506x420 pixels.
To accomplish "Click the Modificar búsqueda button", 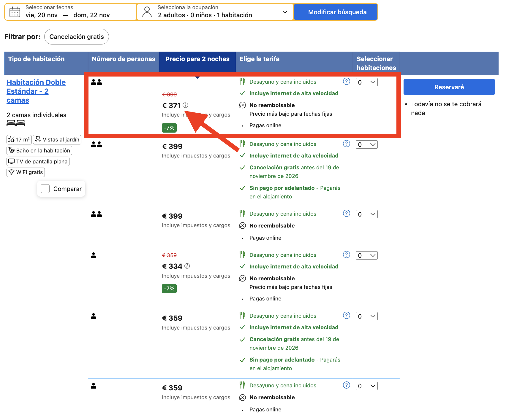I will [x=336, y=12].
